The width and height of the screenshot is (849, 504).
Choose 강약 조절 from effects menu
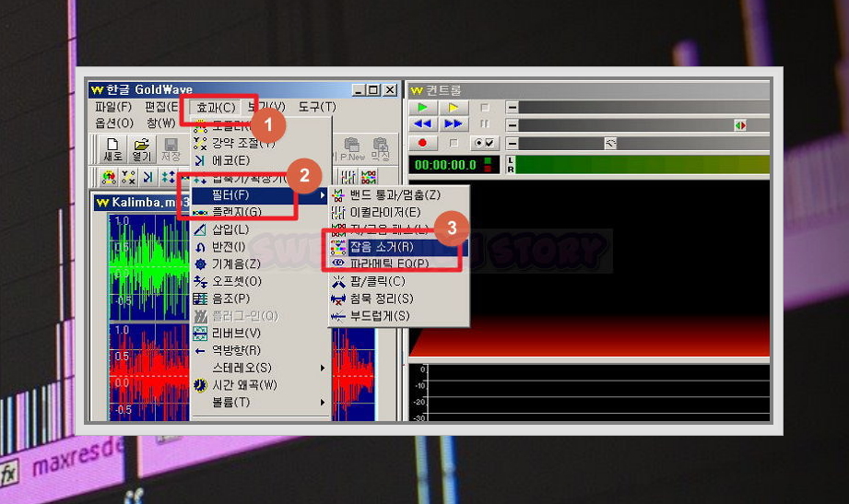coord(261,144)
